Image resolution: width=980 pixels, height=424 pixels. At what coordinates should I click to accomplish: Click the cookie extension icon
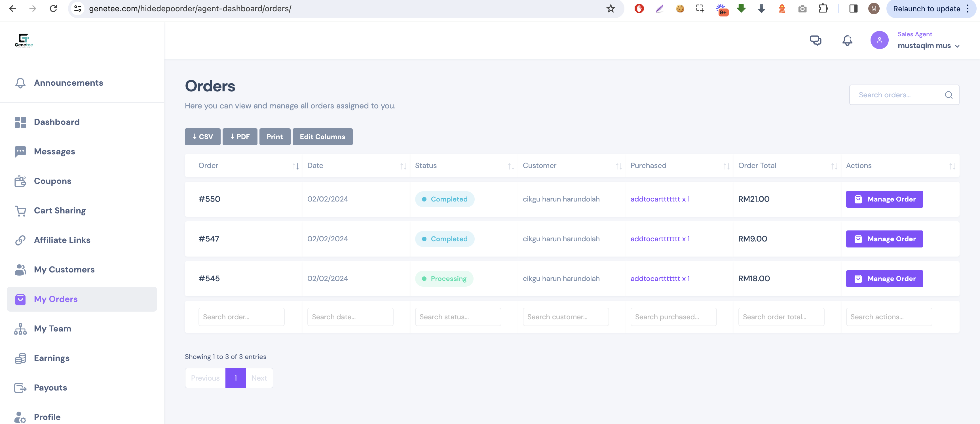click(x=680, y=9)
